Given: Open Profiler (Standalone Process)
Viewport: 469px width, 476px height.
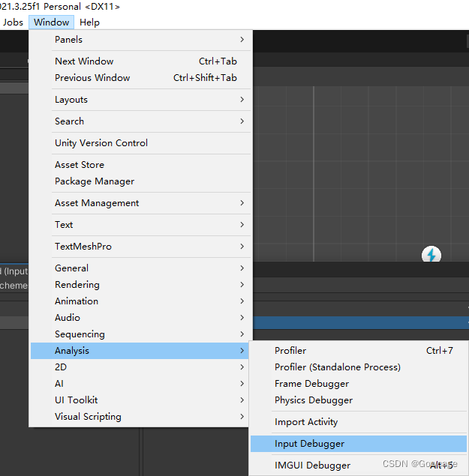Looking at the screenshot, I should click(x=359, y=367).
